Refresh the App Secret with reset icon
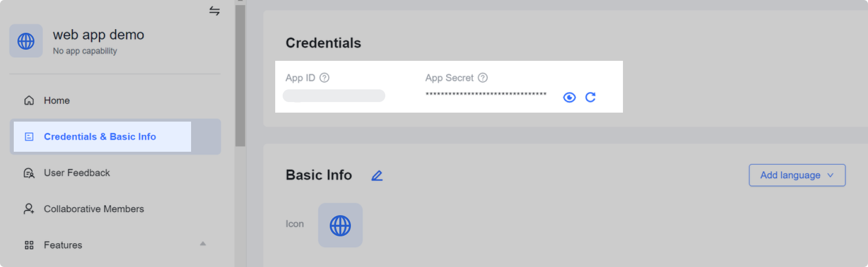This screenshot has width=868, height=267. coord(591,97)
